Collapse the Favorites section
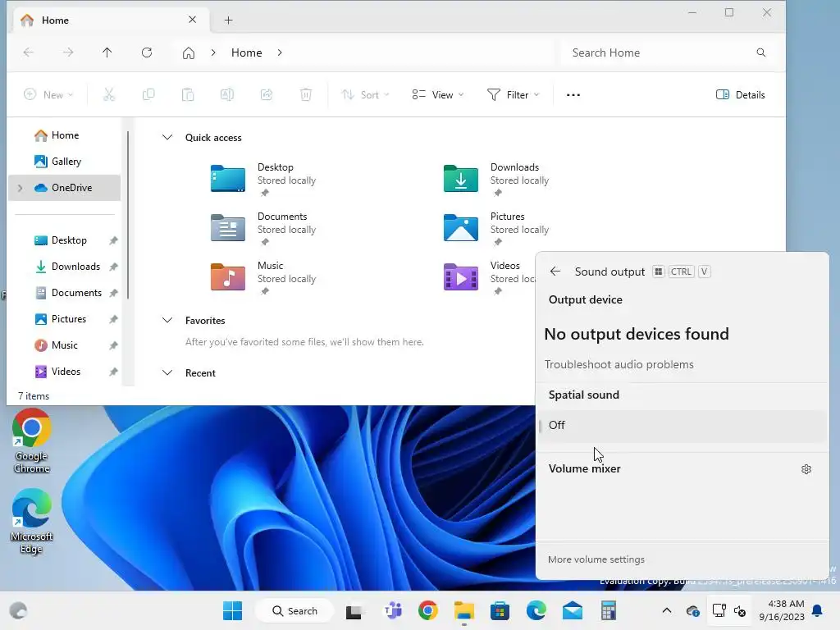 (x=167, y=321)
